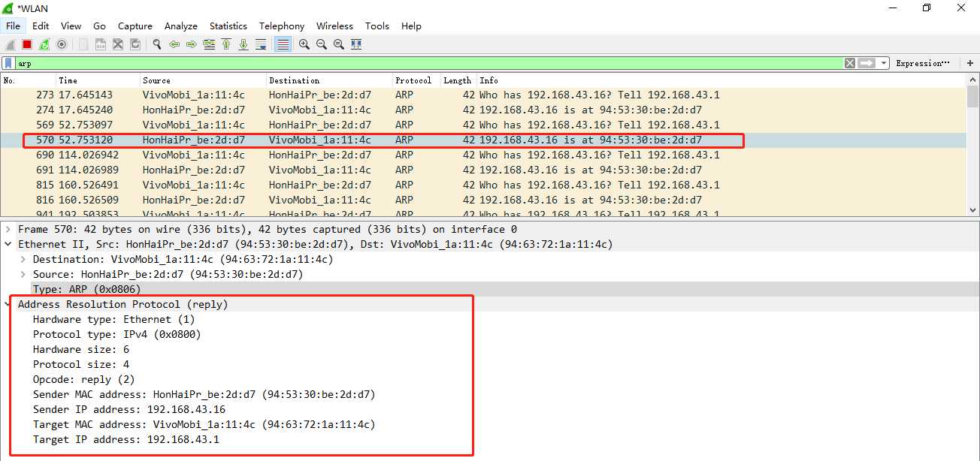The height and width of the screenshot is (461, 980).
Task: Open the Expression filter builder
Action: click(x=923, y=63)
